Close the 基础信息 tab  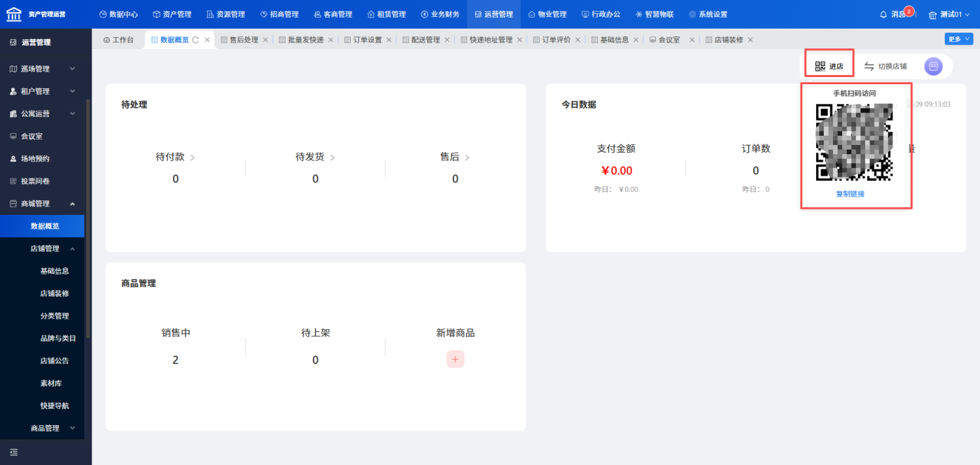click(x=636, y=40)
